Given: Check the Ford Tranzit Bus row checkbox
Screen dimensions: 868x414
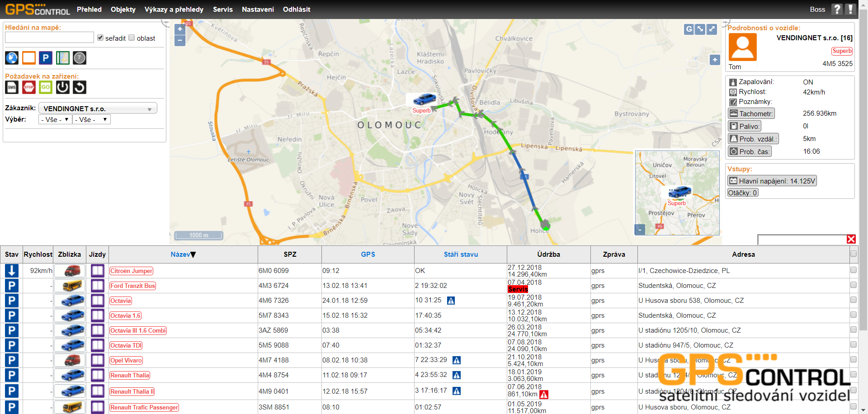Looking at the screenshot, I should pos(854,285).
